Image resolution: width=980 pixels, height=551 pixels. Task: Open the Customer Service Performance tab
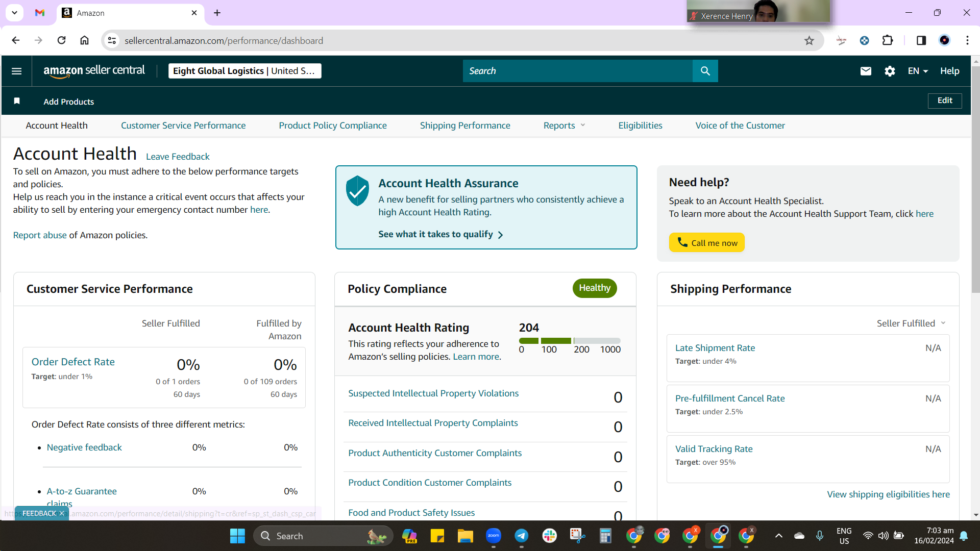pos(183,126)
